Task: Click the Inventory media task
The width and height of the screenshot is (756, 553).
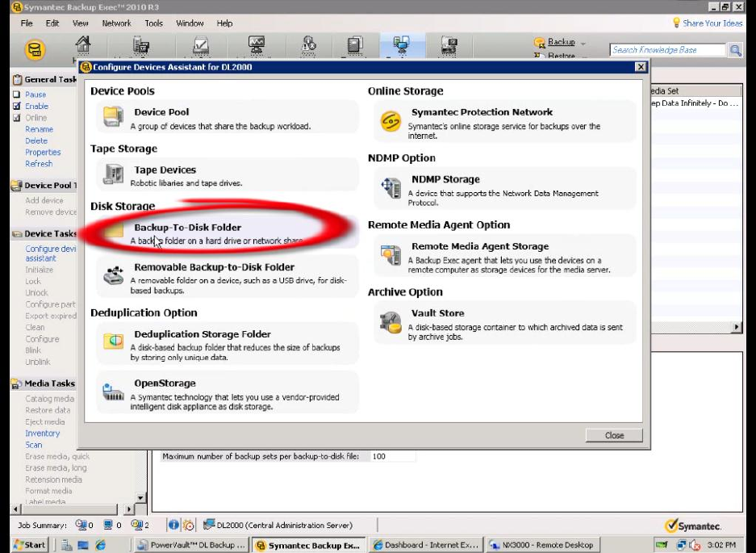Action: coord(43,434)
